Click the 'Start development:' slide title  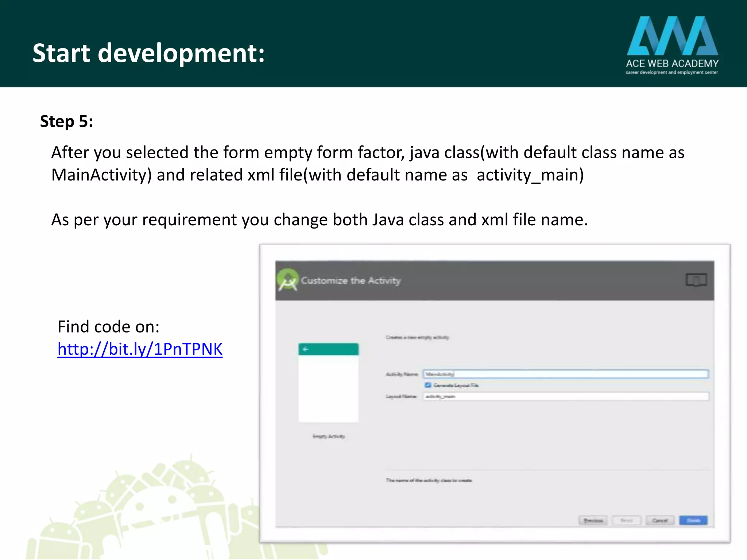[148, 53]
